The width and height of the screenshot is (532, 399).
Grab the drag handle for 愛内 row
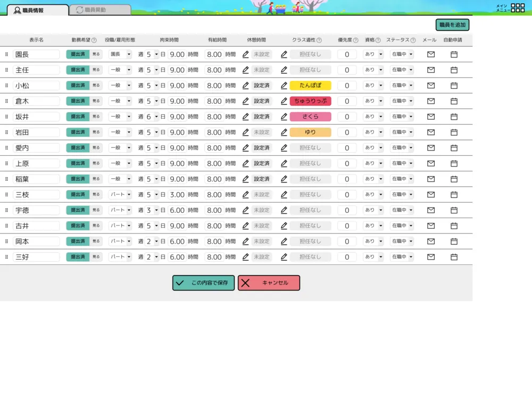(x=6, y=148)
